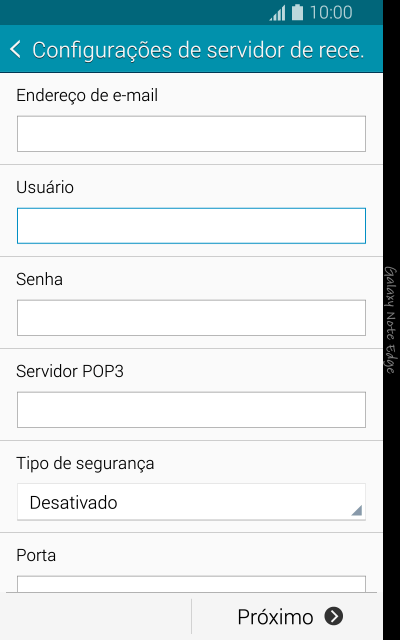Tap the Tipo de segurança label
The width and height of the screenshot is (400, 640).
85,464
